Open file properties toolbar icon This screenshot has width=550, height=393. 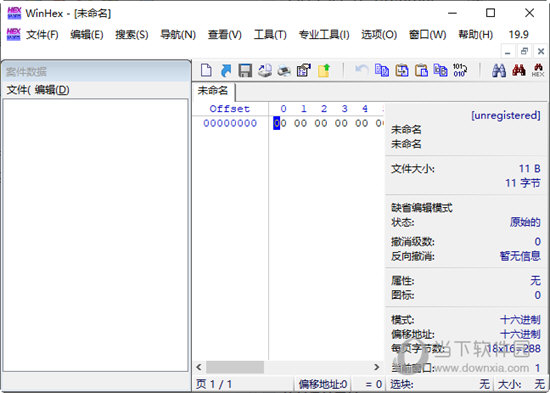click(x=304, y=70)
